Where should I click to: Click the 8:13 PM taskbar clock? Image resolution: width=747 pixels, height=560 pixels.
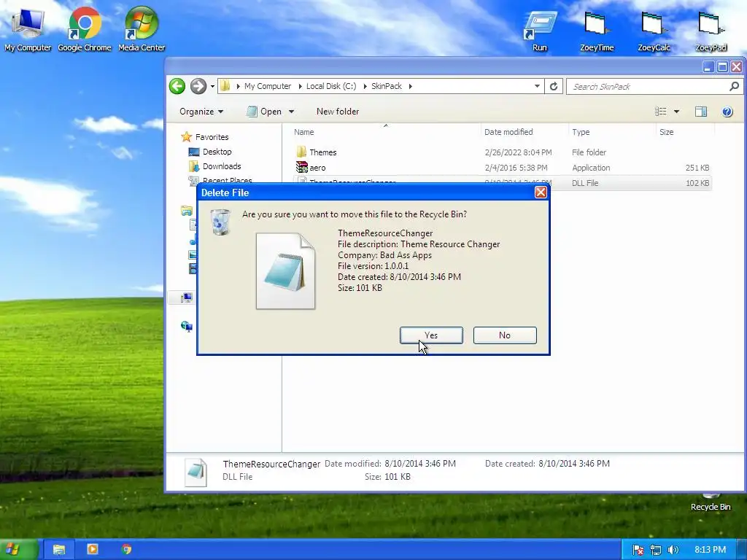pyautogui.click(x=710, y=550)
